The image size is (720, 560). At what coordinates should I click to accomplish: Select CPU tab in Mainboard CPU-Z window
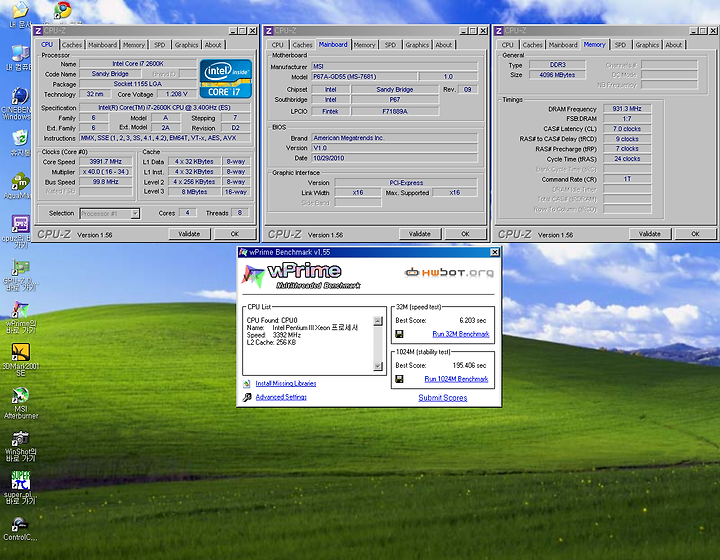coord(277,45)
